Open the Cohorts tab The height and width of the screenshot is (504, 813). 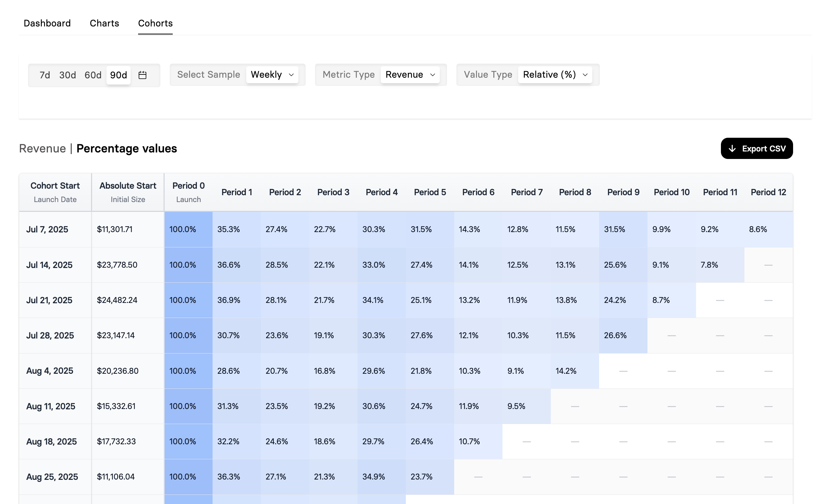tap(155, 23)
